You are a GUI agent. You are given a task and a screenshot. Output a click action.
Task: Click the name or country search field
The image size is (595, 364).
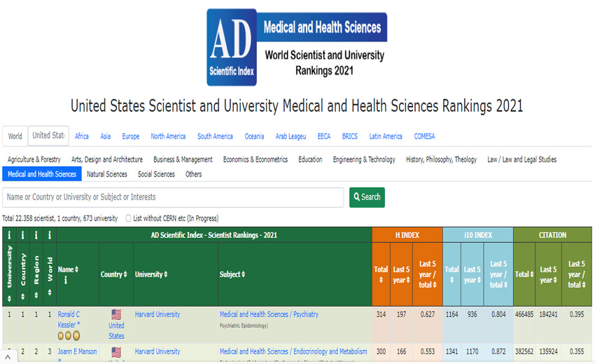pos(173,197)
